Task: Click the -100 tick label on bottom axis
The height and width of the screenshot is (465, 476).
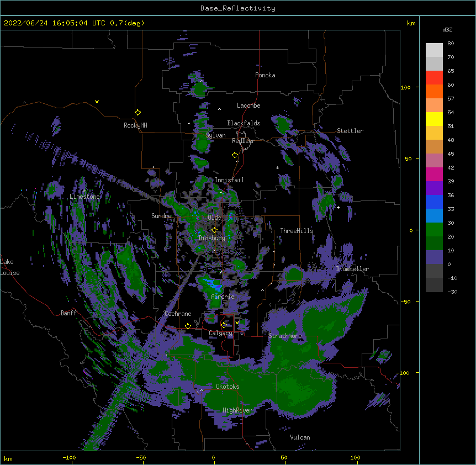Action: 69,457
